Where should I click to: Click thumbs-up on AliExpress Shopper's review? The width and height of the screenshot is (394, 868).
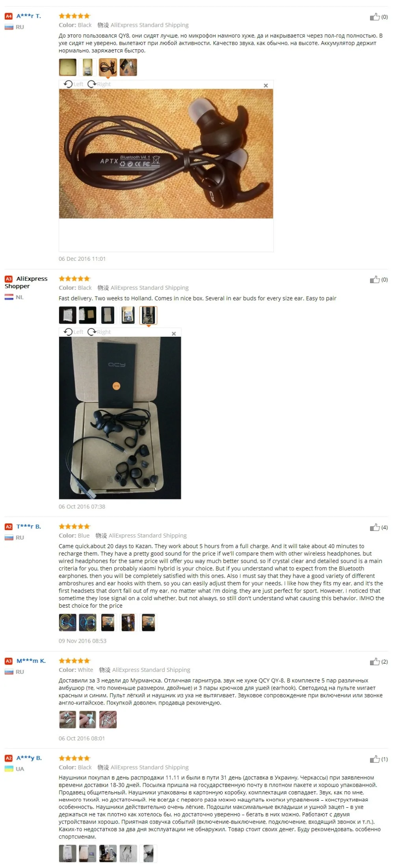[374, 280]
